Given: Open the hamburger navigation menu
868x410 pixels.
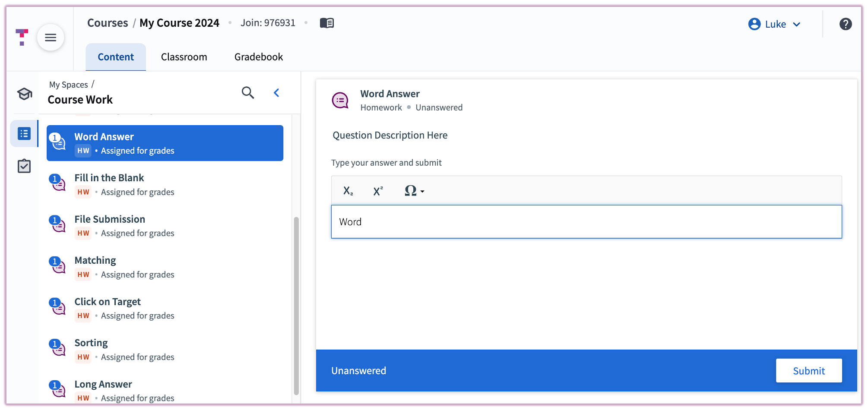Looking at the screenshot, I should click(x=51, y=38).
